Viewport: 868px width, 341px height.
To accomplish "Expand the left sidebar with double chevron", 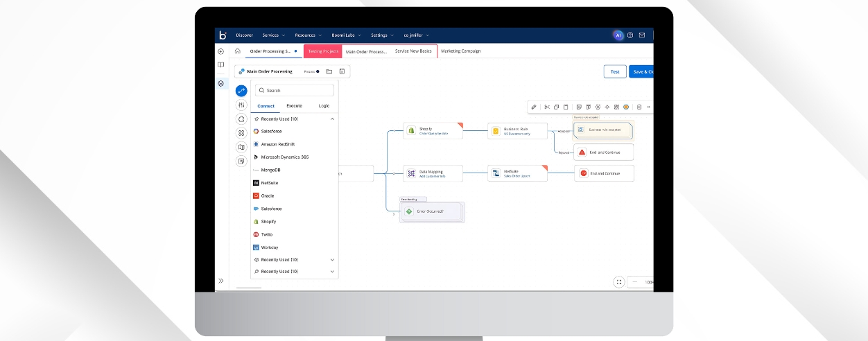I will pyautogui.click(x=221, y=281).
